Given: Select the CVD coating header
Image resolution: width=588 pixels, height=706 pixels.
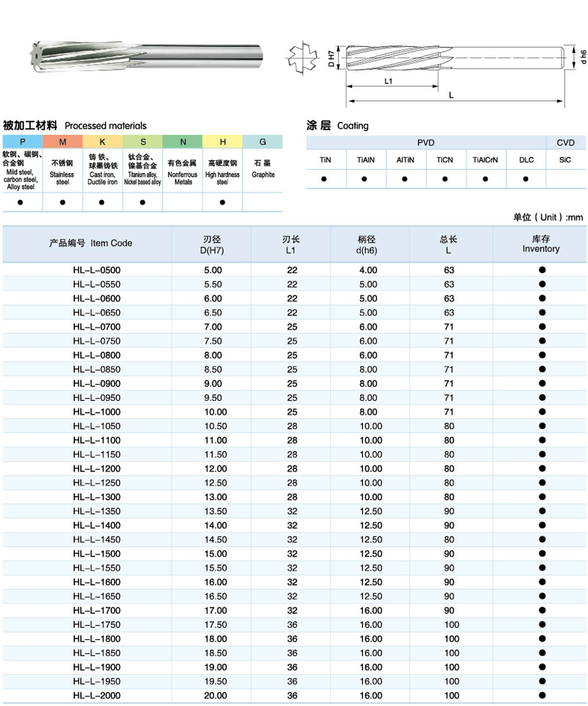Looking at the screenshot, I should click(565, 143).
